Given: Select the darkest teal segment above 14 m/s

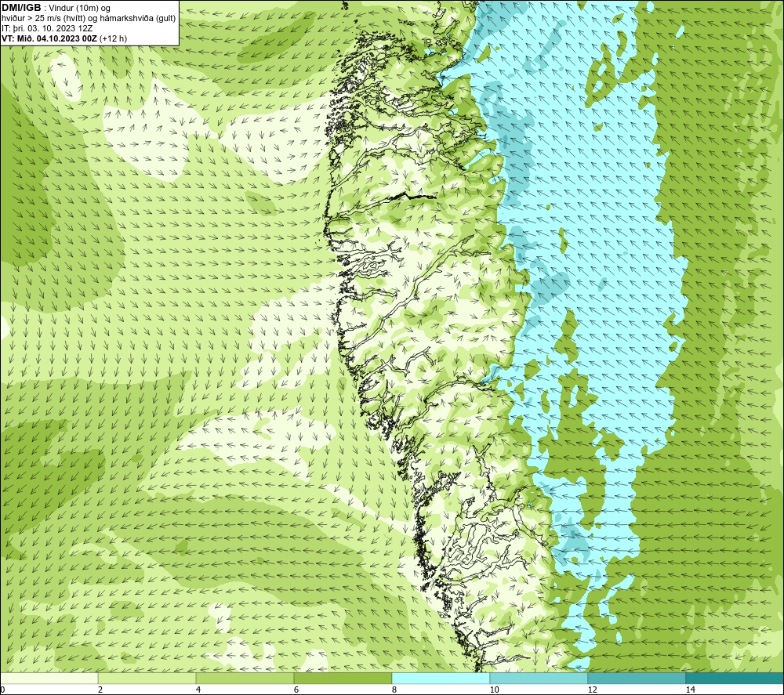Looking at the screenshot, I should click(x=735, y=679).
